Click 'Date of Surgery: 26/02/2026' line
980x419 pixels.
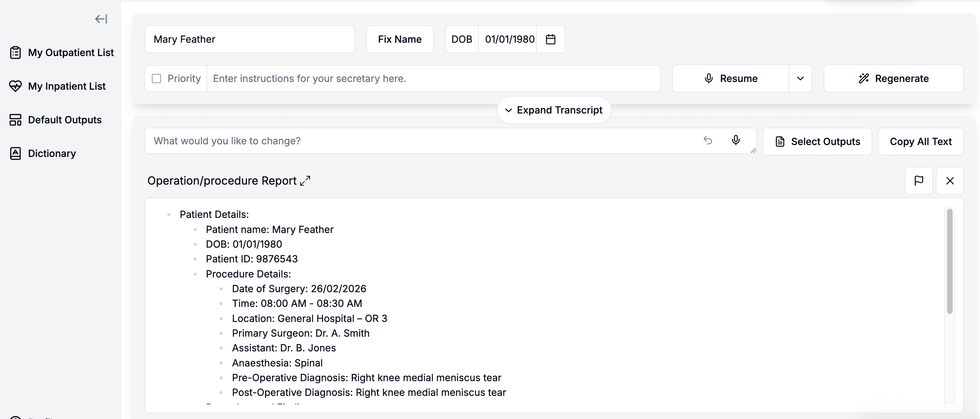pos(299,289)
